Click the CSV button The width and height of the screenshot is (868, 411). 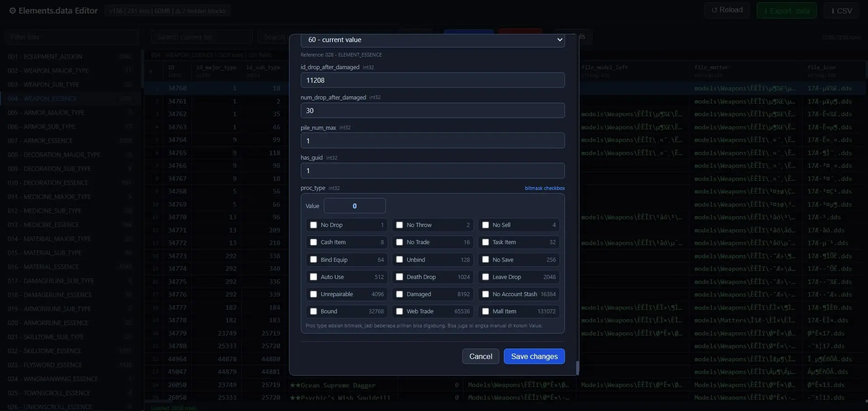(x=841, y=10)
